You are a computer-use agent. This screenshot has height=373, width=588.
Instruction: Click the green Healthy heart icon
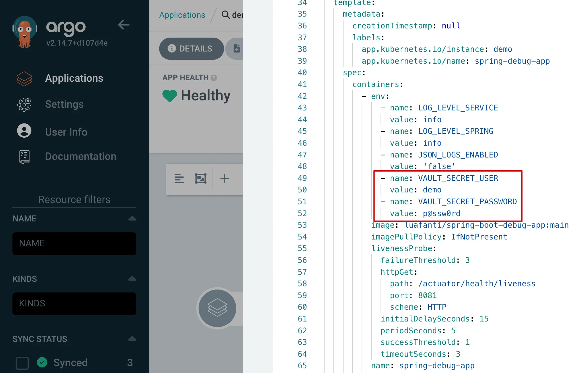click(170, 96)
